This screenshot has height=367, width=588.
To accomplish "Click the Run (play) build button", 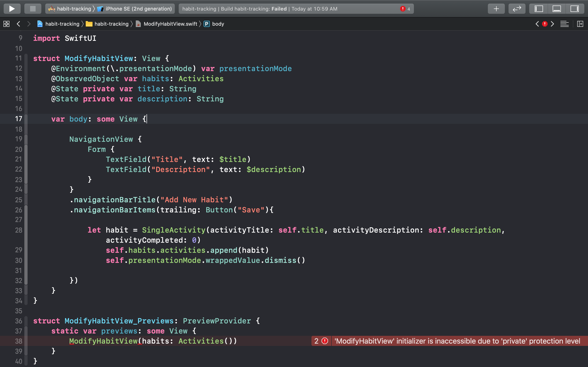I will click(x=12, y=9).
